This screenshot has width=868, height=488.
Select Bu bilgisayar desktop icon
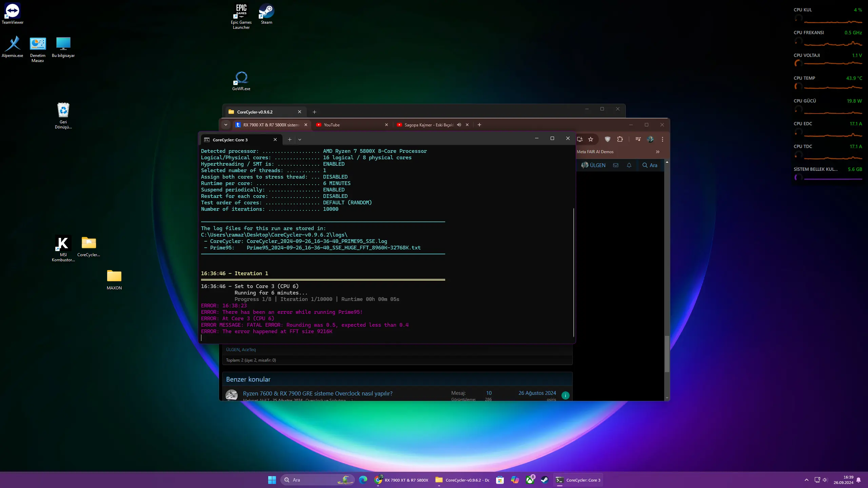point(63,47)
